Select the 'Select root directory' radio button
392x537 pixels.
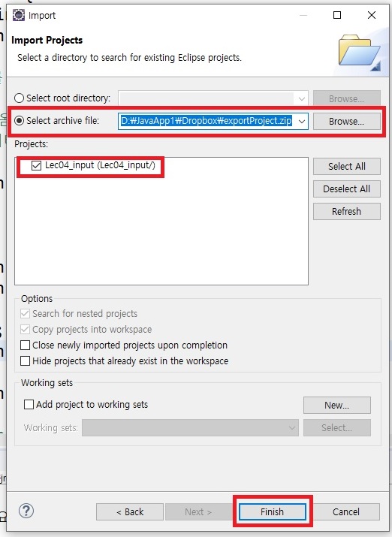(x=20, y=98)
